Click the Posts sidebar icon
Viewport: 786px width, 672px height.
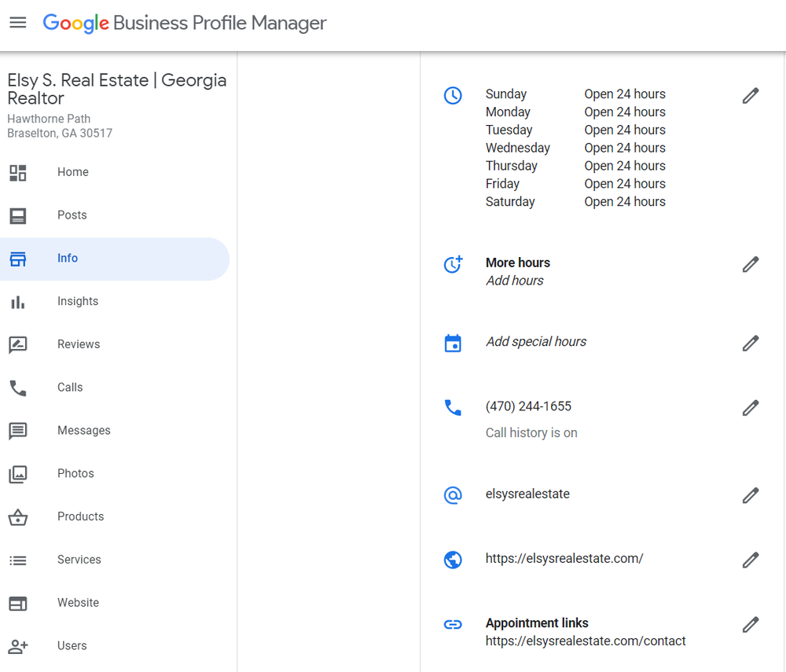pyautogui.click(x=18, y=216)
